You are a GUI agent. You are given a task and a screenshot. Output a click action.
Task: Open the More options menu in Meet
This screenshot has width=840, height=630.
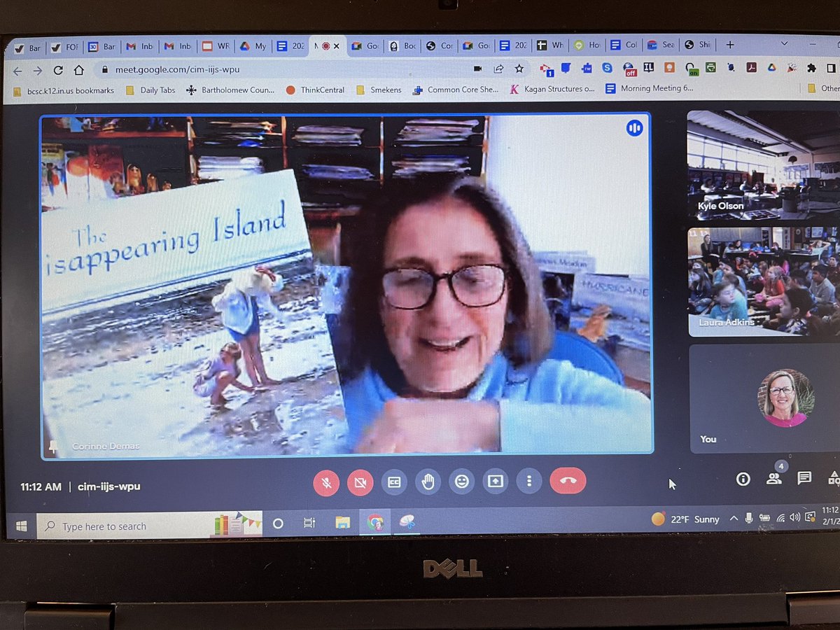click(x=528, y=481)
